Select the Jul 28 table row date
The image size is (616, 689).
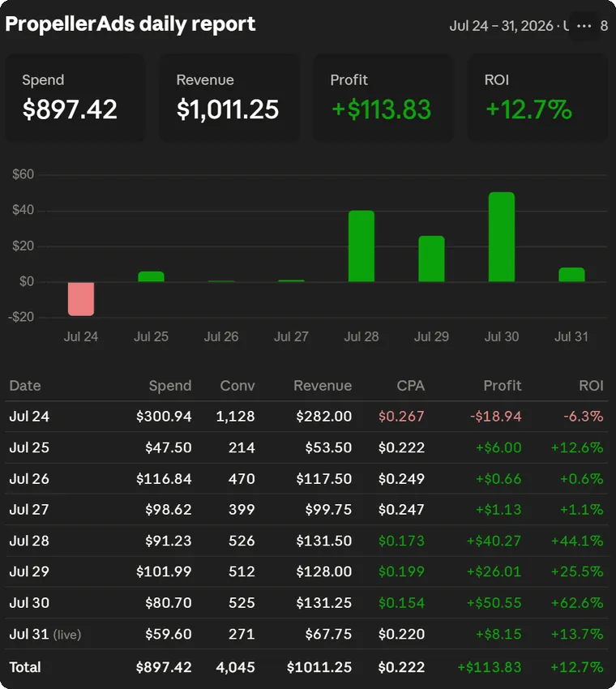29,541
